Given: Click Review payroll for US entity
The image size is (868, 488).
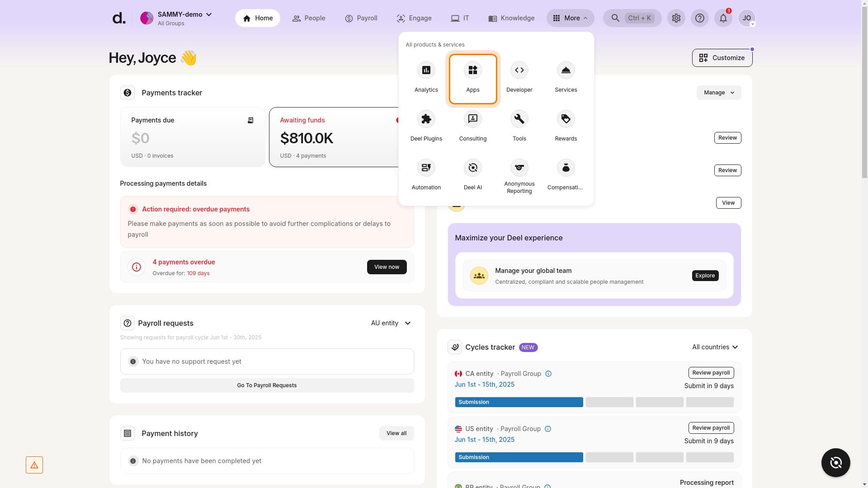Looking at the screenshot, I should coord(711,428).
